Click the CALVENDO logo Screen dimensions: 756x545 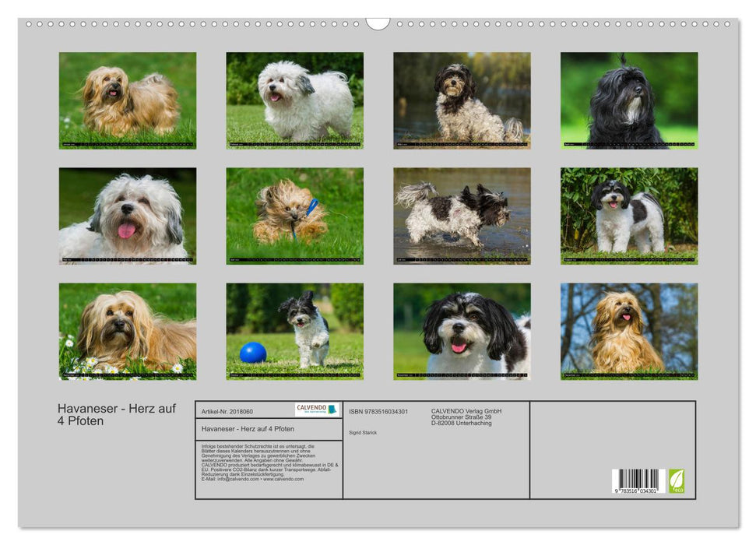[x=317, y=410]
